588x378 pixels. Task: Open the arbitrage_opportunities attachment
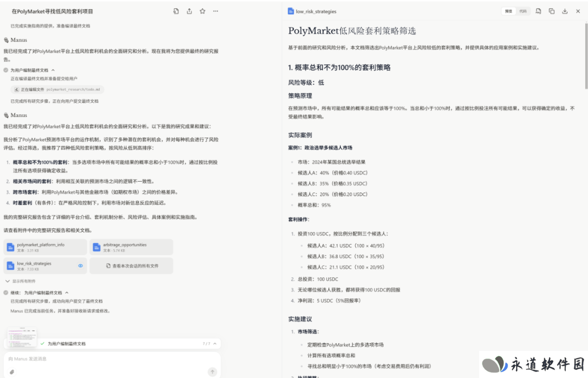[131, 247]
